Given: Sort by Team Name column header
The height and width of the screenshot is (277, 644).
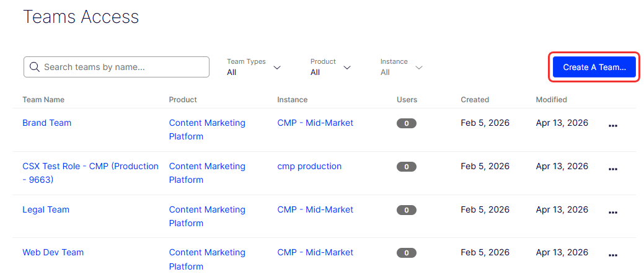Looking at the screenshot, I should click(43, 100).
